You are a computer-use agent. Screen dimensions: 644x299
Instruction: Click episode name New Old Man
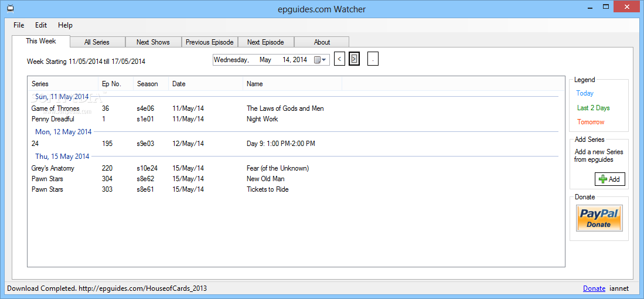coord(265,179)
